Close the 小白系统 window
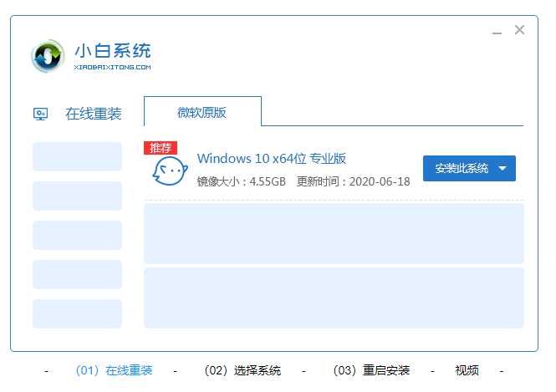The height and width of the screenshot is (392, 556). click(519, 30)
